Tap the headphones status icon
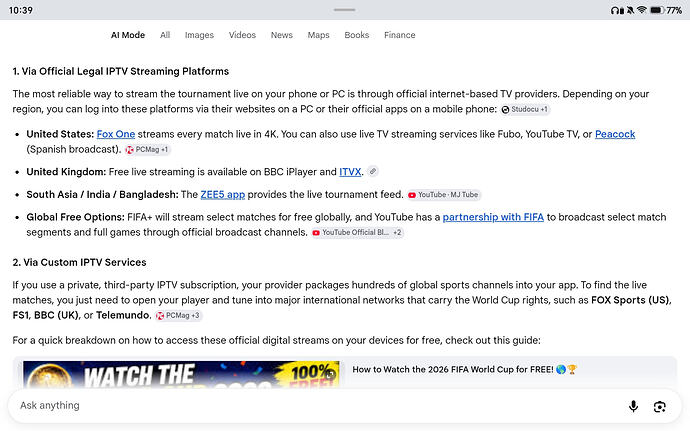690x431 pixels. click(617, 10)
